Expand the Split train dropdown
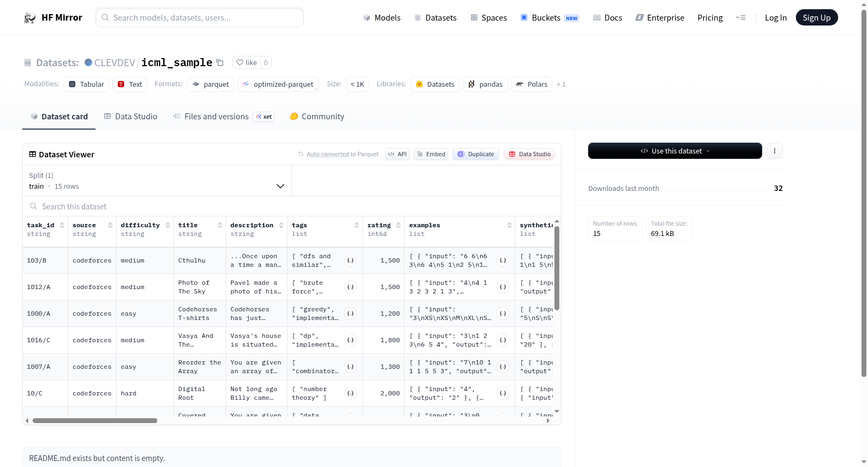Screen dimensions: 868x467 tap(157, 181)
